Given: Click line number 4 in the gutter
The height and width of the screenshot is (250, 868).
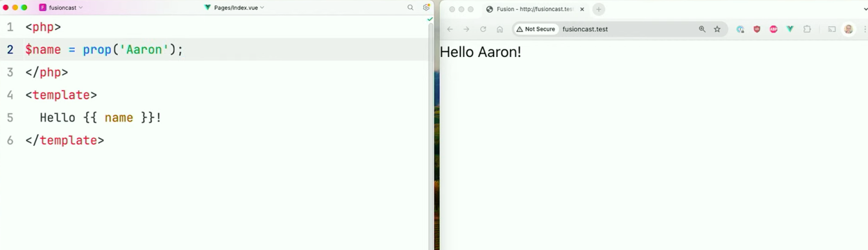Looking at the screenshot, I should tap(10, 95).
